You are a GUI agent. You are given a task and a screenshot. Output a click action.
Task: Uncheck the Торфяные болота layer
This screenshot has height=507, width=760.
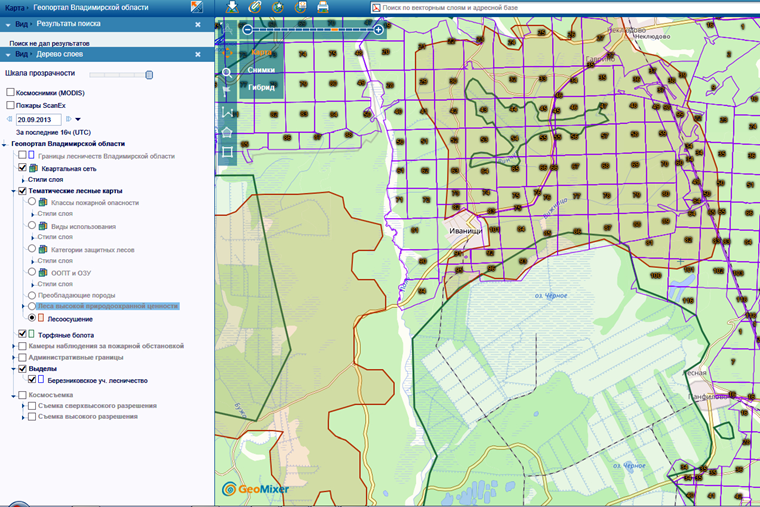pyautogui.click(x=22, y=334)
